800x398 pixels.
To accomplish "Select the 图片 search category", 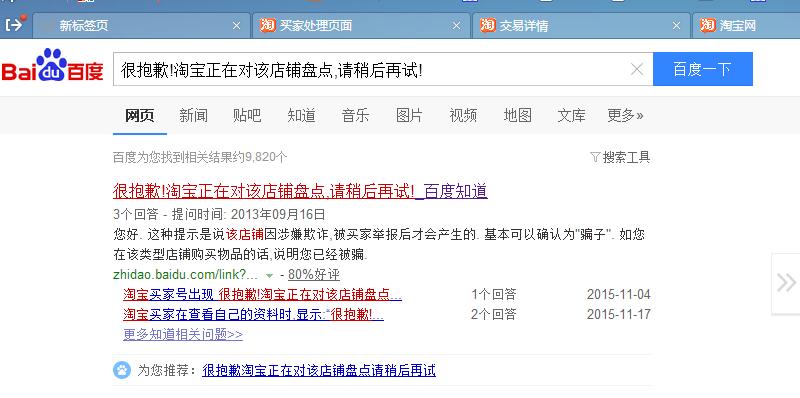I will tap(409, 115).
